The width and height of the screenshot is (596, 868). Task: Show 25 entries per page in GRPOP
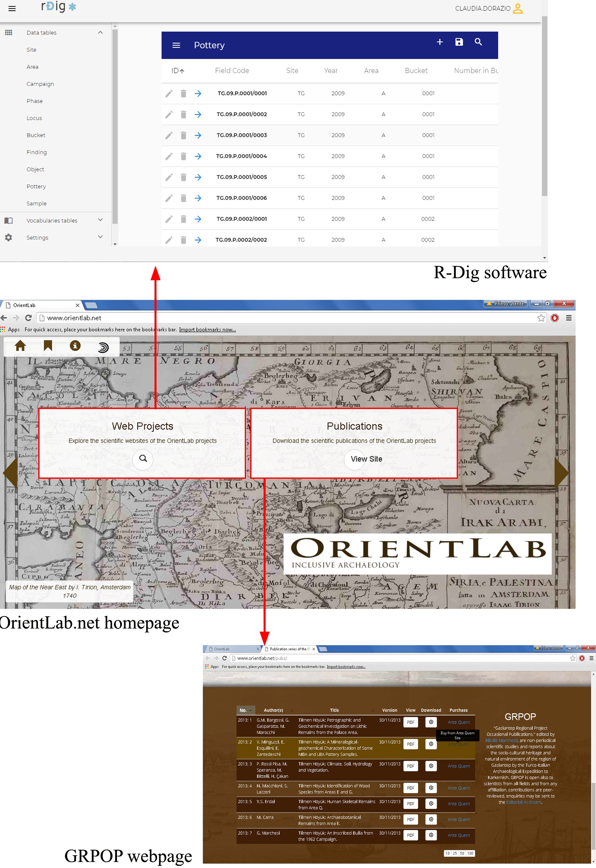[454, 854]
